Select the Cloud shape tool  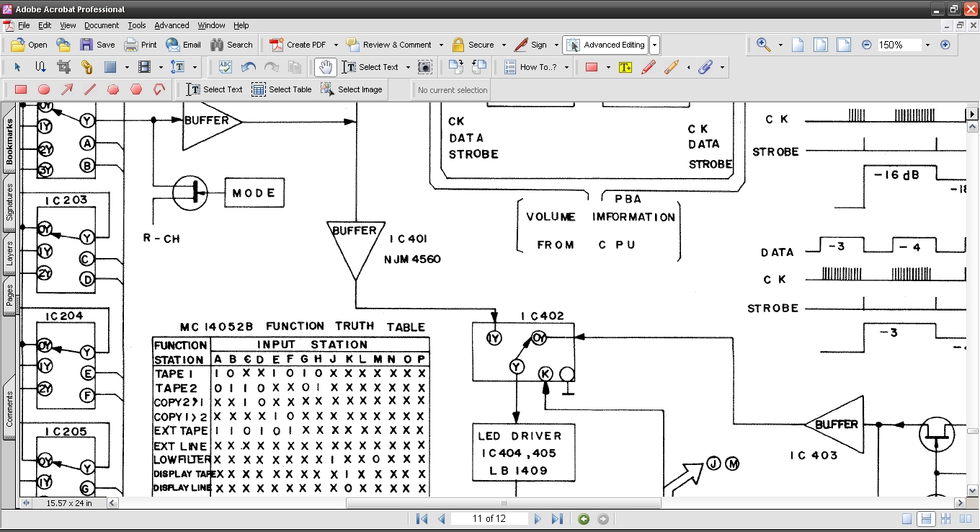[113, 89]
